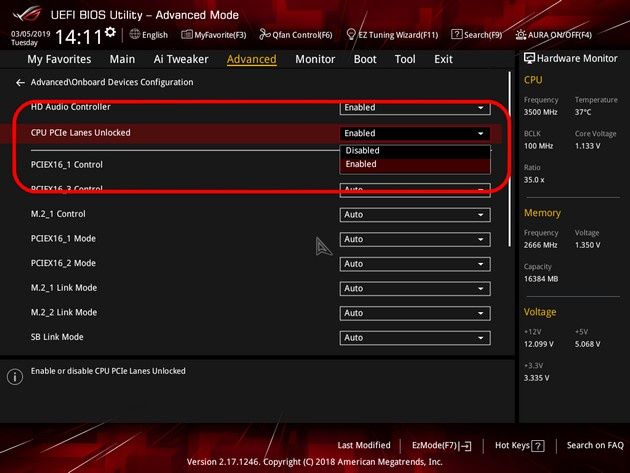Open the HD Audio Controller dropdown
Image resolution: width=630 pixels, height=473 pixels.
(x=415, y=108)
